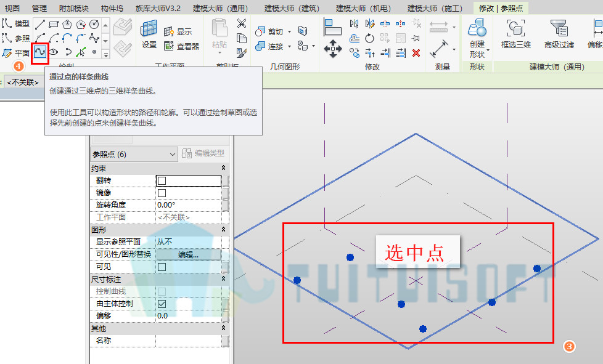Image resolution: width=603 pixels, height=364 pixels.
Task: Open the 创建形状 (Create Form) tool
Action: (x=477, y=38)
